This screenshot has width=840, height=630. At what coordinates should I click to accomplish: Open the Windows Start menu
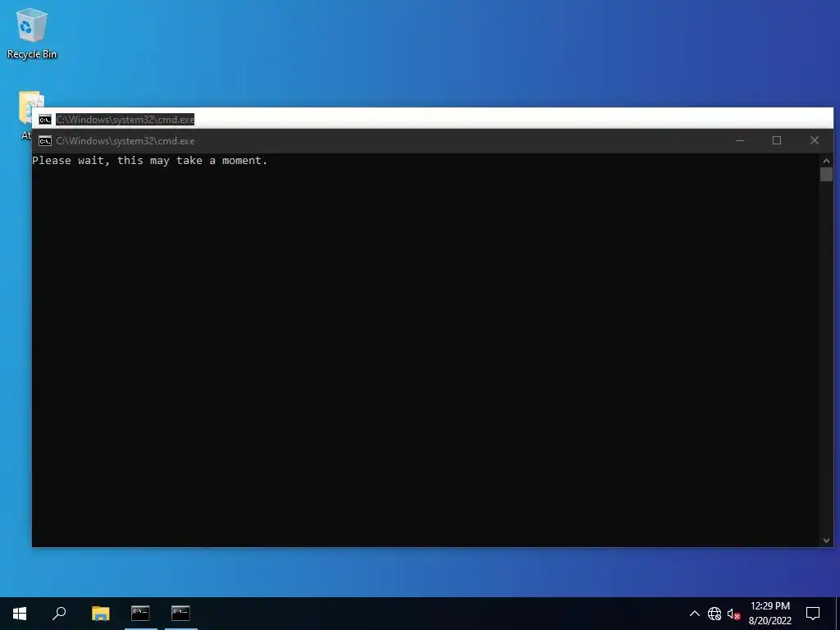pos(20,614)
